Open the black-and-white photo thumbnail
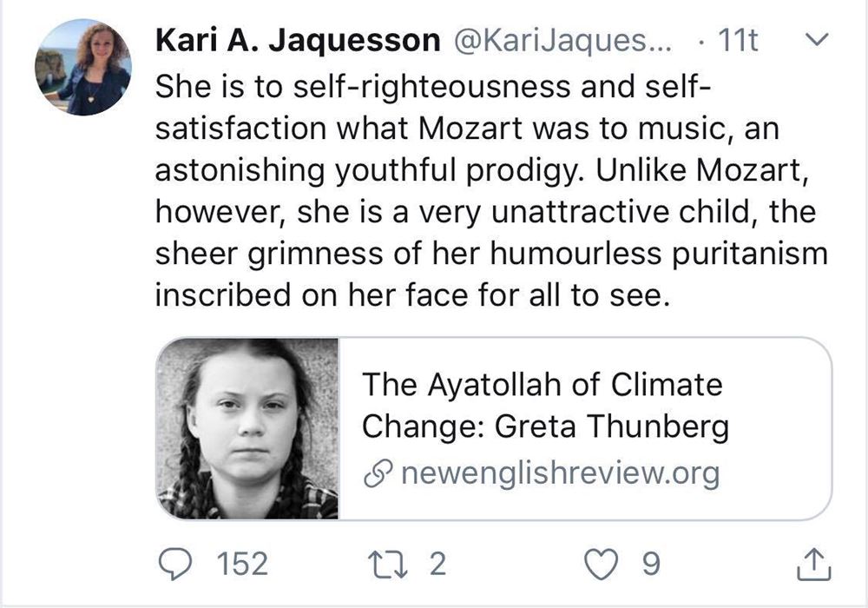This screenshot has height=608, width=868. point(247,428)
